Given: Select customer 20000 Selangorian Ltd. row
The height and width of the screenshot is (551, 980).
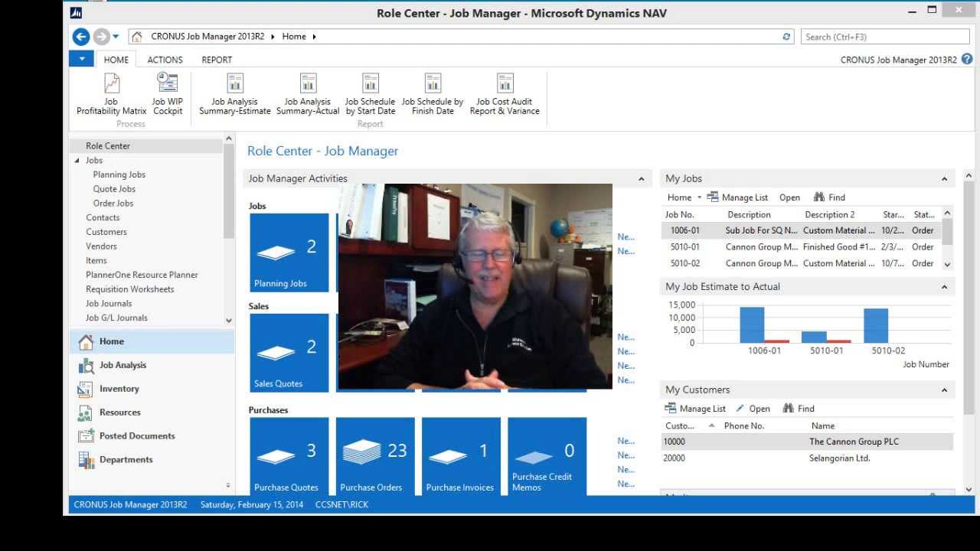Looking at the screenshot, I should (x=808, y=458).
